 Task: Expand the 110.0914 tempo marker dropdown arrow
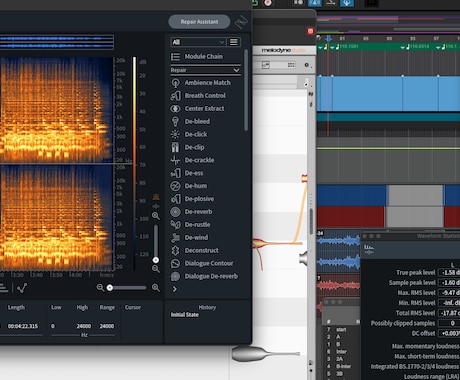[402, 48]
